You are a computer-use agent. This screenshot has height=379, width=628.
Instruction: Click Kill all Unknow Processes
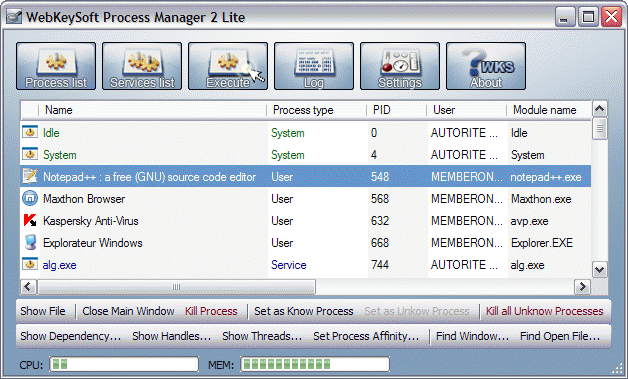(x=545, y=311)
